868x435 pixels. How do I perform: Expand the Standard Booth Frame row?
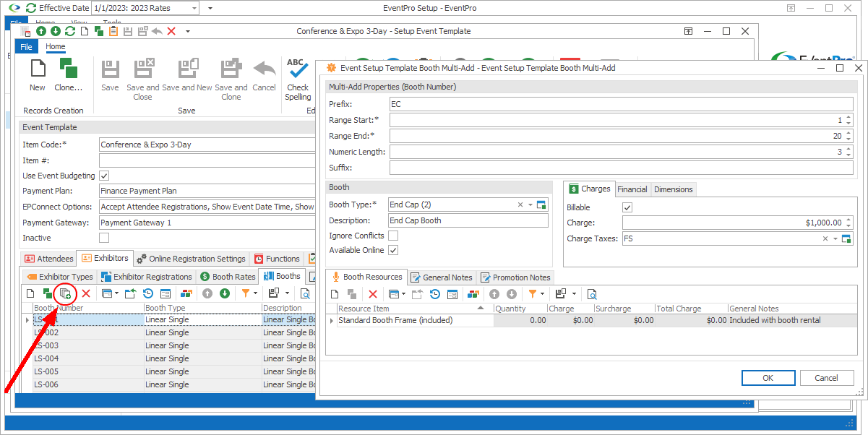tap(332, 320)
